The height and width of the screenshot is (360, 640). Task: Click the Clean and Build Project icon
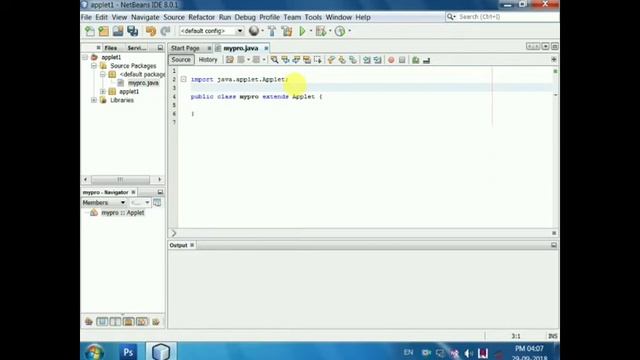pos(287,31)
